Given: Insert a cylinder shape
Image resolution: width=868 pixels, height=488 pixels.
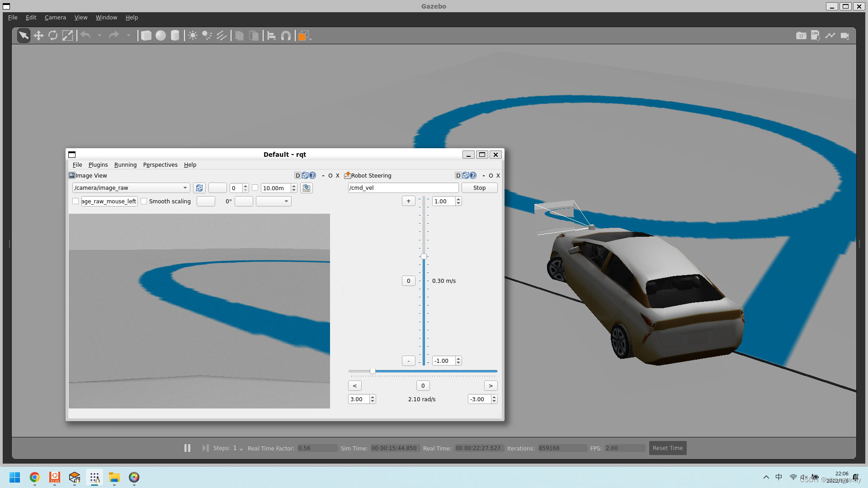Looking at the screenshot, I should pyautogui.click(x=175, y=36).
